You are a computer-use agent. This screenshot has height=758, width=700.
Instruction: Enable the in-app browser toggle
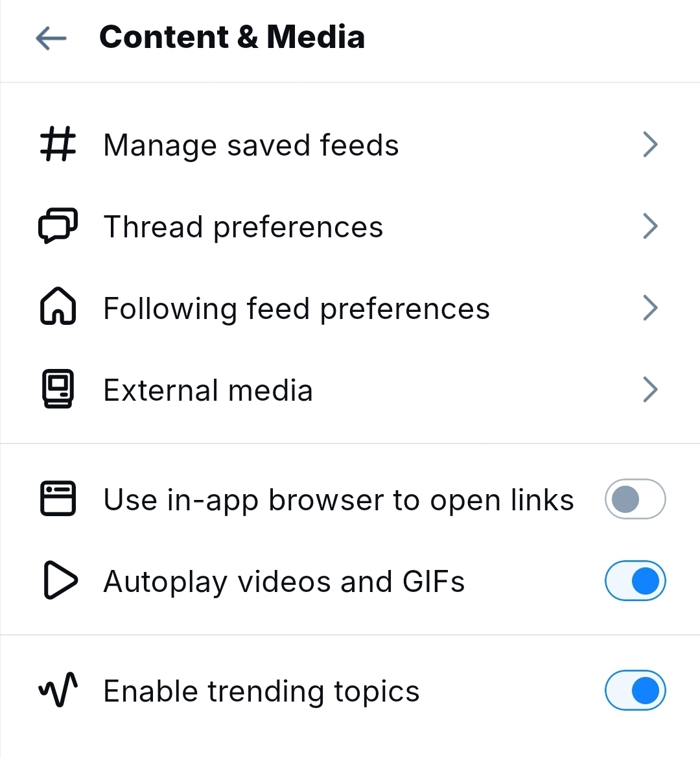(x=635, y=499)
